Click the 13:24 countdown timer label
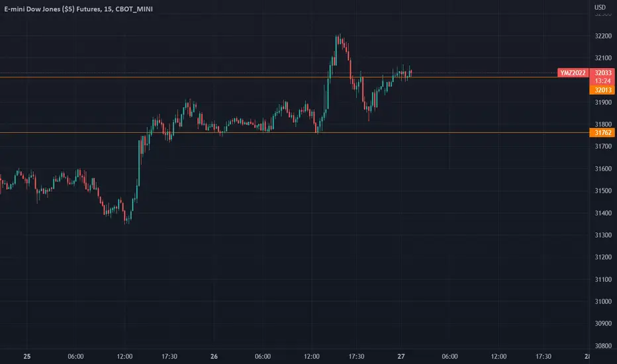The width and height of the screenshot is (617, 364). click(602, 81)
